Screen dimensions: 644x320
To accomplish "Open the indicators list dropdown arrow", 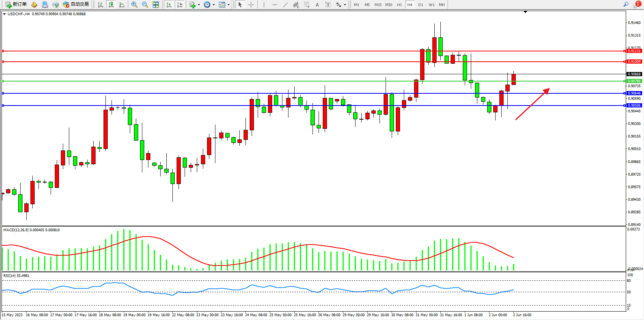I will point(199,5).
